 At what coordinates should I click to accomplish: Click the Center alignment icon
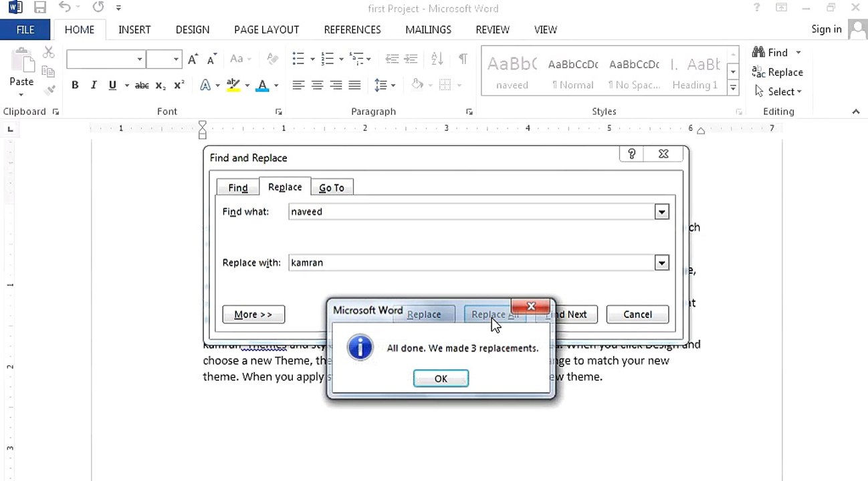click(x=317, y=85)
